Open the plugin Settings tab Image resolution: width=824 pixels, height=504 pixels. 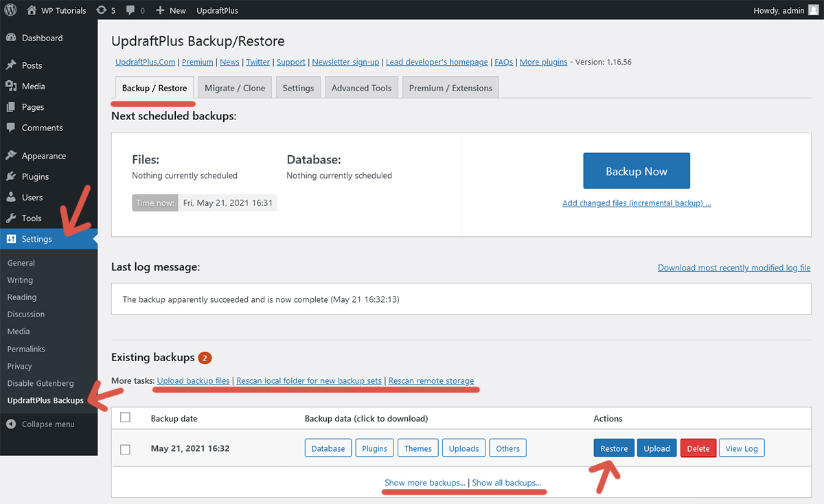click(298, 88)
